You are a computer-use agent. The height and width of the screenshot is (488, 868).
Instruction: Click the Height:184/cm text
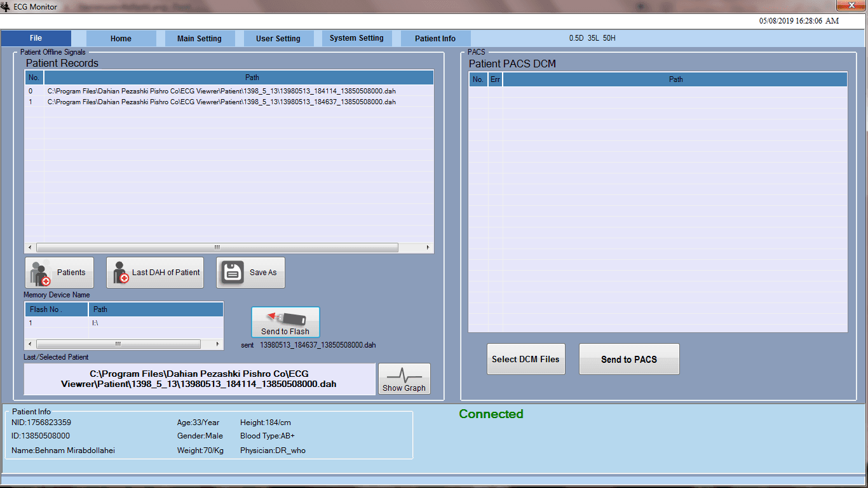266,423
